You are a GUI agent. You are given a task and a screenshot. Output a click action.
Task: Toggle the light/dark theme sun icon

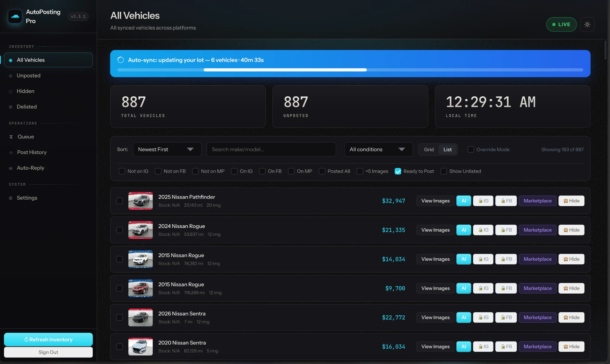(587, 24)
